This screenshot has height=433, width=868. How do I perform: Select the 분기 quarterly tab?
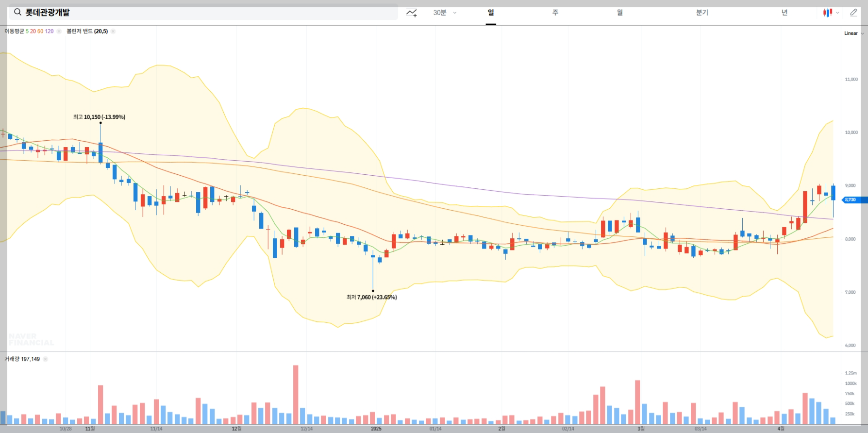pyautogui.click(x=702, y=13)
